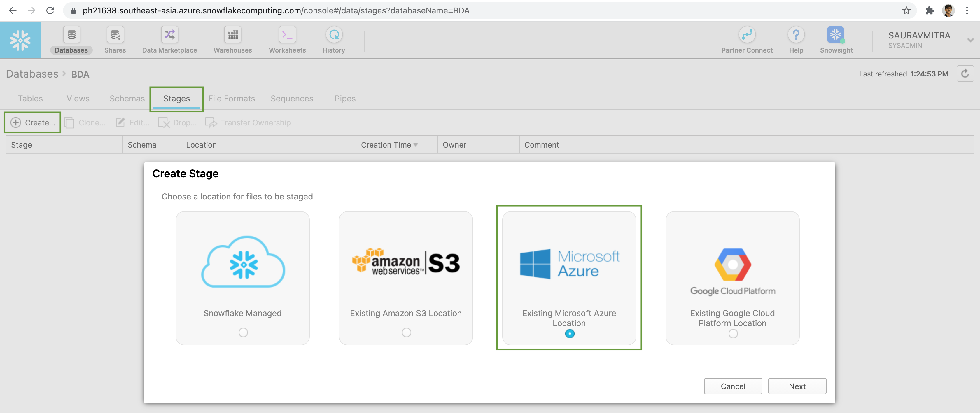Switch to the Sequences tab
The height and width of the screenshot is (413, 980).
[292, 99]
